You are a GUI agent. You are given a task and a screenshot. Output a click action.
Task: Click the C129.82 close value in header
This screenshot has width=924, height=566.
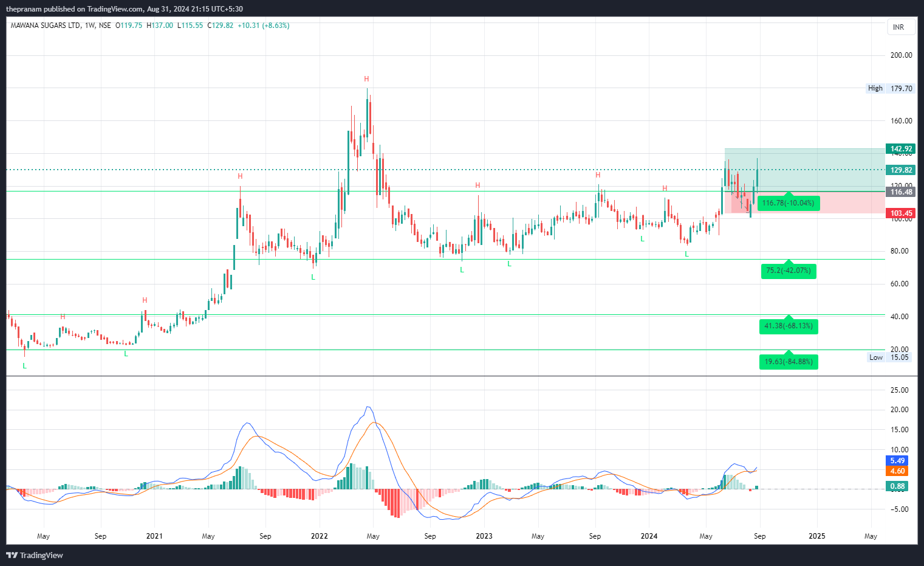(x=221, y=26)
